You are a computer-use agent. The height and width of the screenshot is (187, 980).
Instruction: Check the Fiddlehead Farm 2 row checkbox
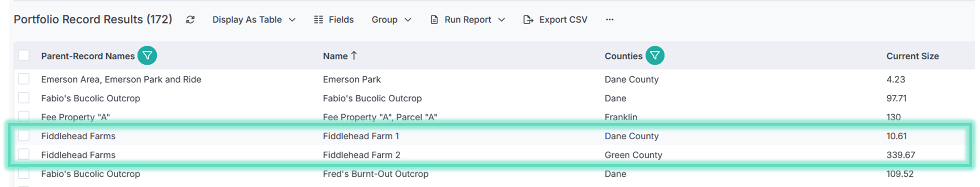(24, 155)
